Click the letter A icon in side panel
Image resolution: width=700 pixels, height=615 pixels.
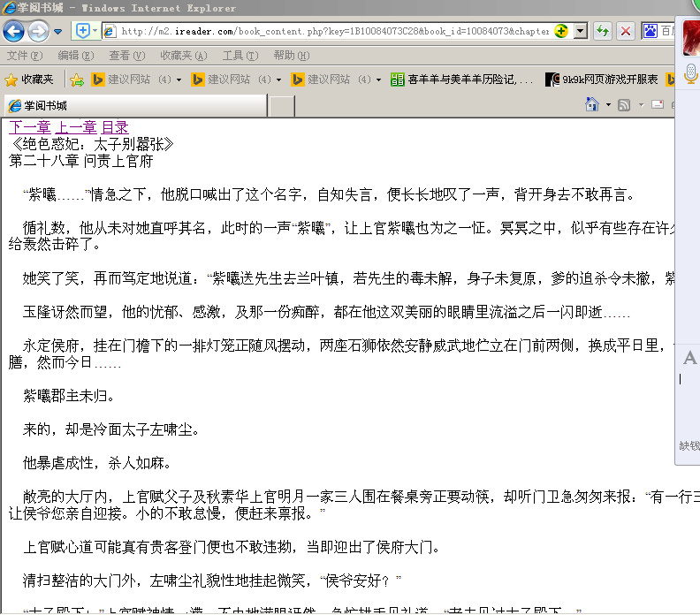coord(689,358)
